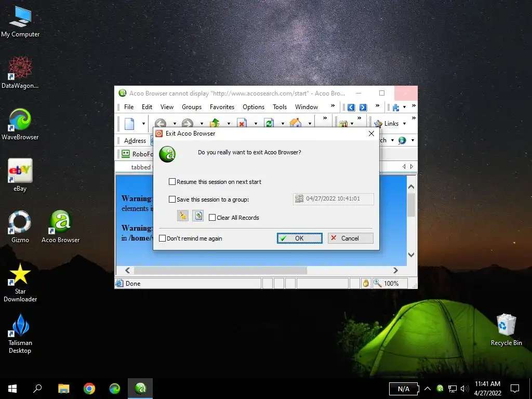Click the blue puzzle-piece plugin icon

pyautogui.click(x=396, y=107)
